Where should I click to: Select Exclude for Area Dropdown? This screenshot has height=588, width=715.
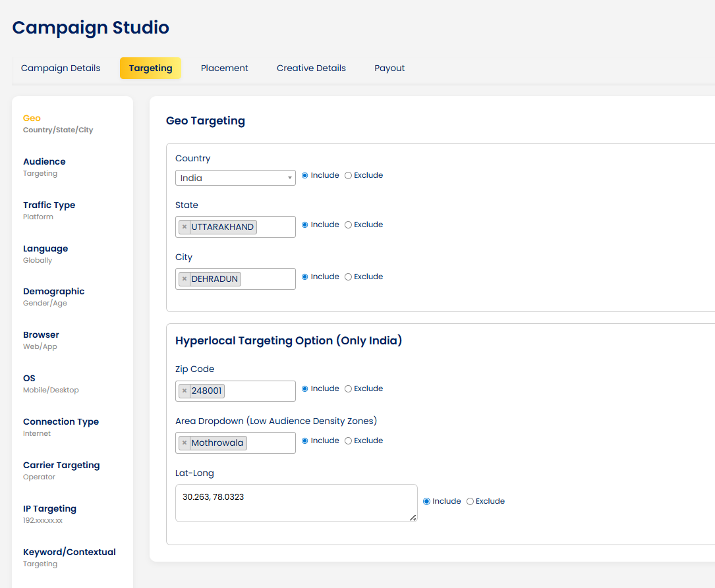pyautogui.click(x=348, y=441)
